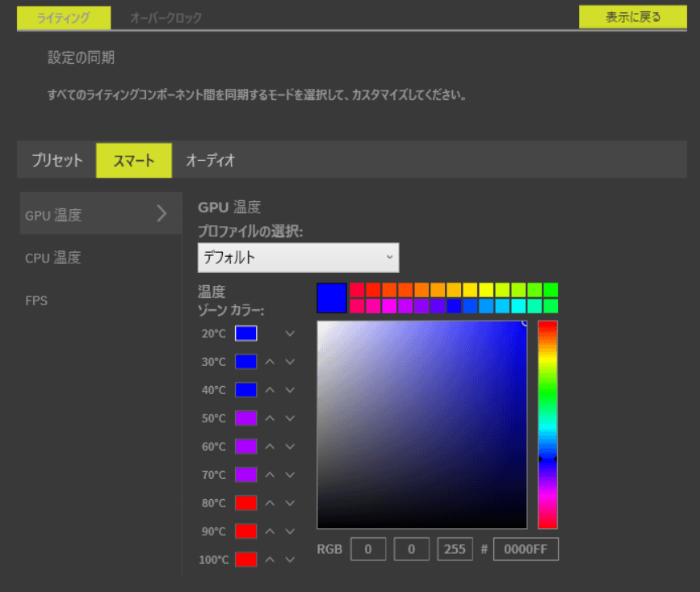This screenshot has width=700, height=592.
Task: Click the red RGB value field
Action: [x=368, y=549]
